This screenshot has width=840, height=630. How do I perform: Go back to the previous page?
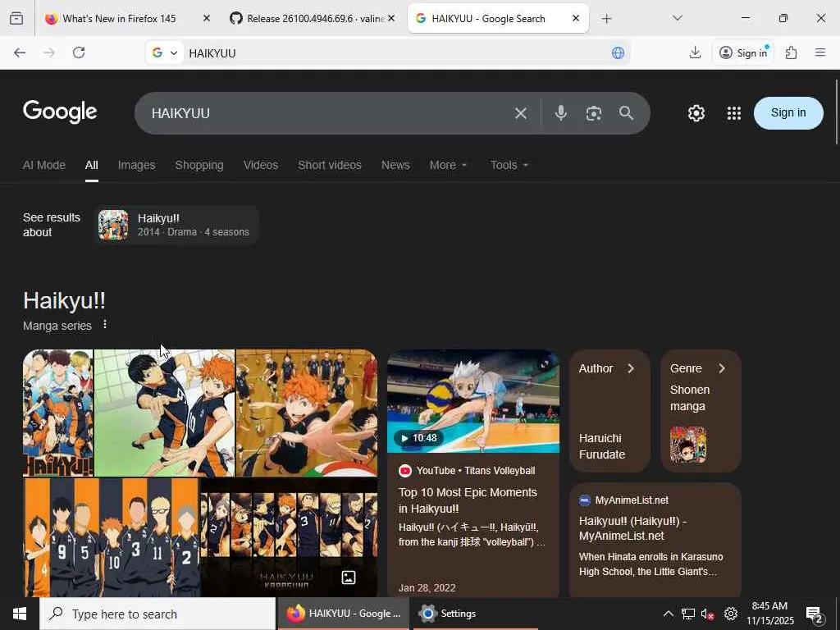[20, 52]
